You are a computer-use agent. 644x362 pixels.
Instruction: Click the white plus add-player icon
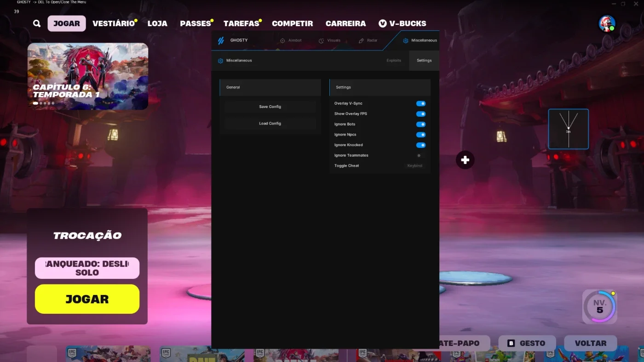pos(465,160)
